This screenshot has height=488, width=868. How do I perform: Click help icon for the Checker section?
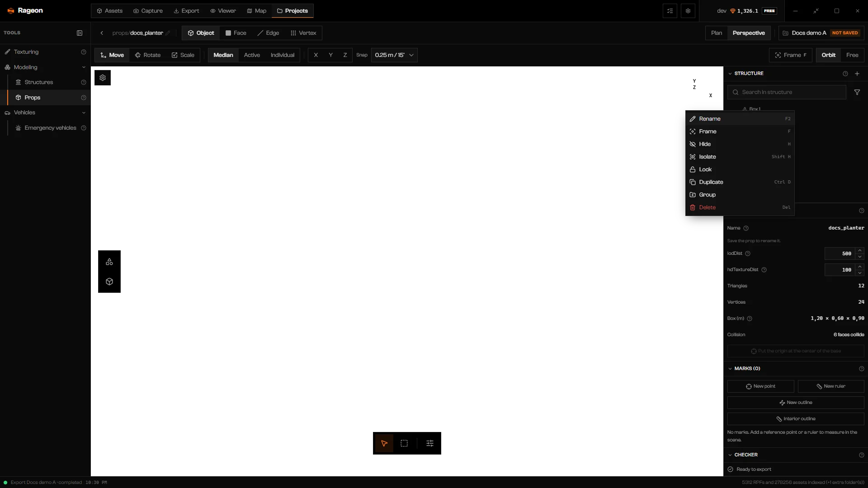(x=862, y=455)
